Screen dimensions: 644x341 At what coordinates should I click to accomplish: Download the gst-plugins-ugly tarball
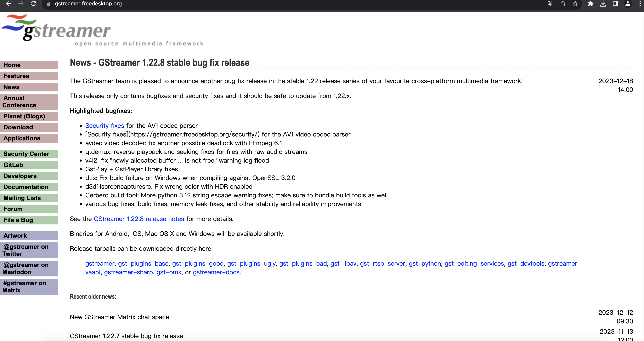pos(251,264)
